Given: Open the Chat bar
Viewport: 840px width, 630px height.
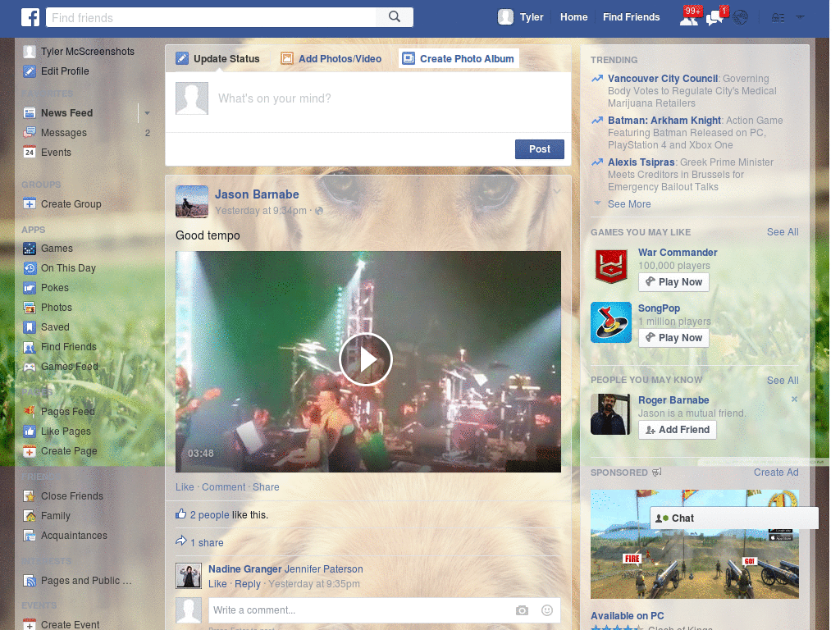Looking at the screenshot, I should point(734,518).
